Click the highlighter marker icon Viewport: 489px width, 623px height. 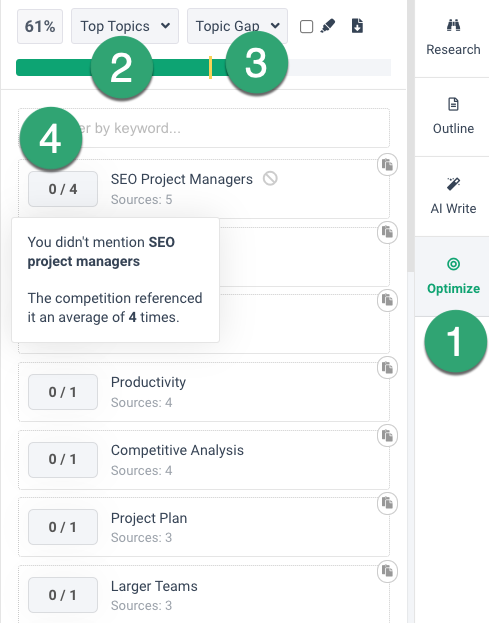(328, 26)
